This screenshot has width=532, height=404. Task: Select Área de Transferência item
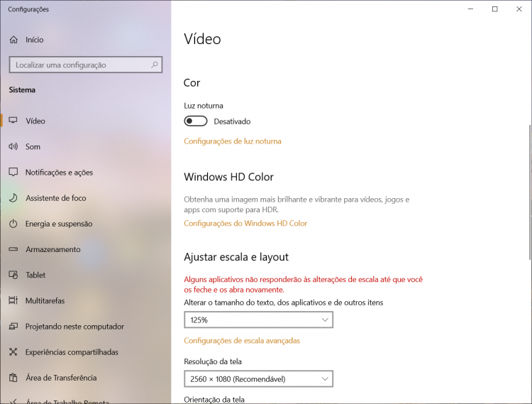pyautogui.click(x=86, y=378)
